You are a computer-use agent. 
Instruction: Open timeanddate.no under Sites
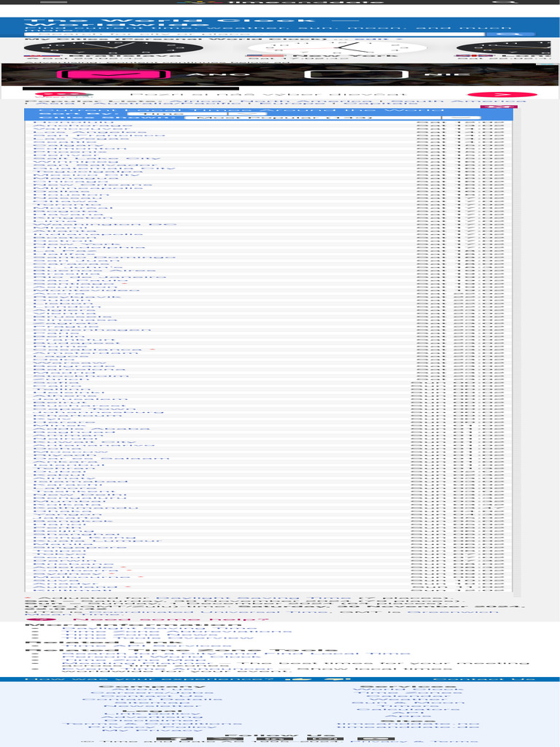tap(408, 723)
